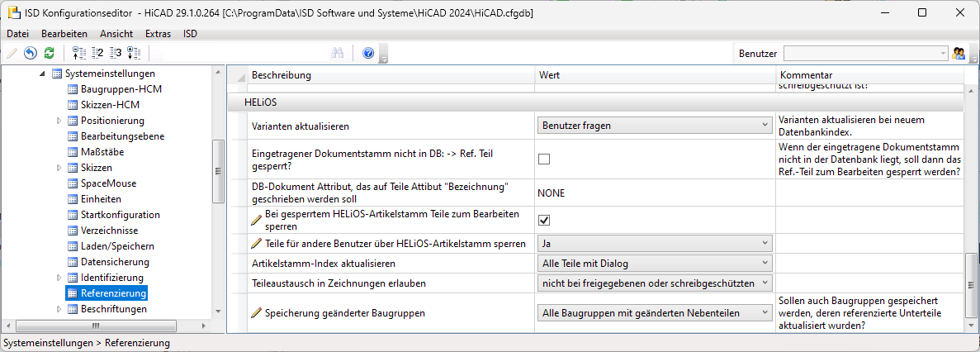Open the 'Varianten aktualisieren' dropdown
This screenshot has height=352, width=980.
point(655,125)
